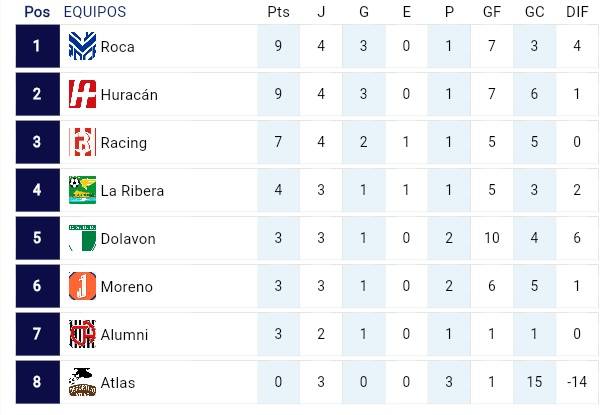
Task: Click position badge number 1
Action: pos(37,47)
